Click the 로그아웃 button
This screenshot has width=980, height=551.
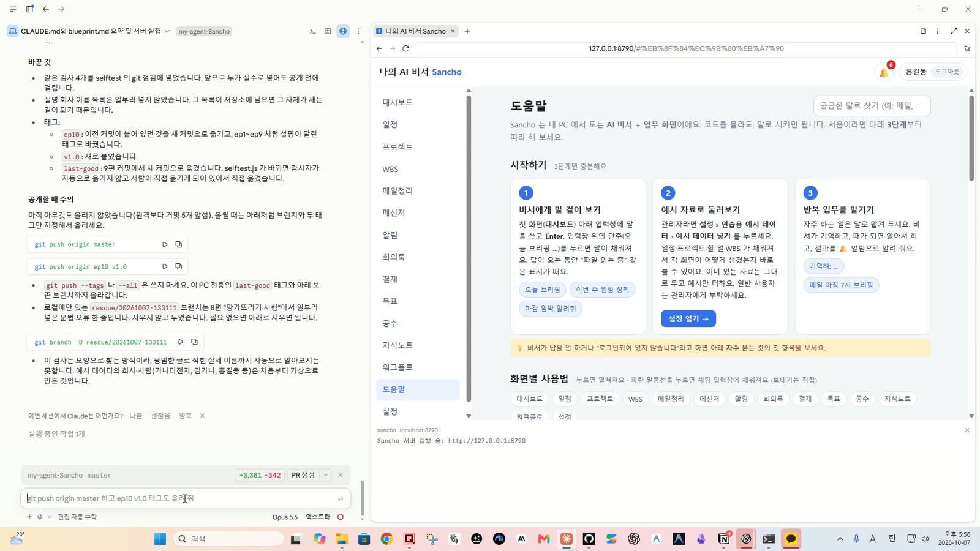coord(947,72)
